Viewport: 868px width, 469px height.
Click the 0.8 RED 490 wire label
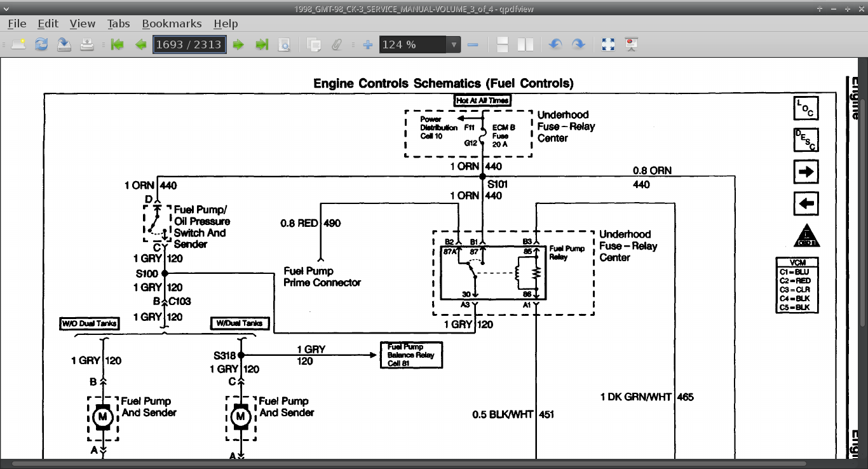point(311,223)
